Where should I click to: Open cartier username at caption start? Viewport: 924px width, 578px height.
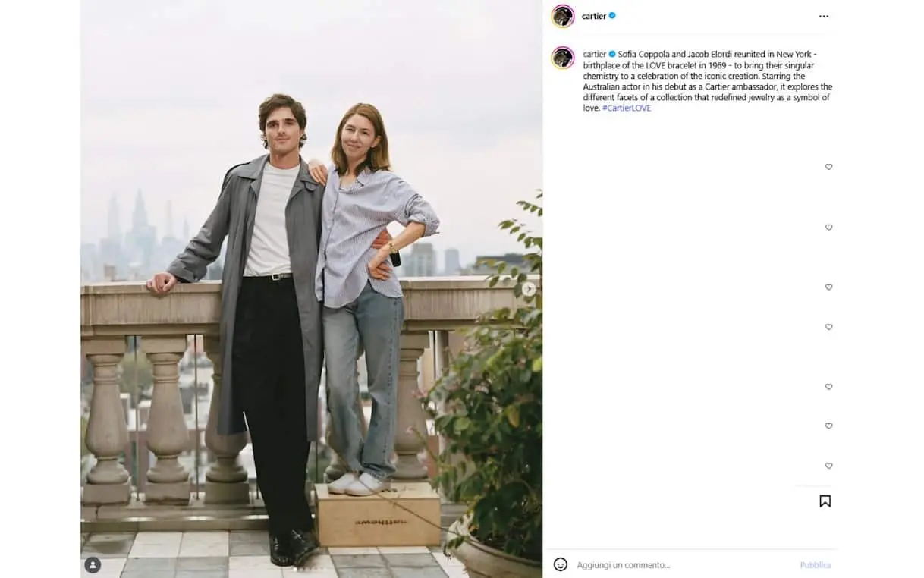594,55
